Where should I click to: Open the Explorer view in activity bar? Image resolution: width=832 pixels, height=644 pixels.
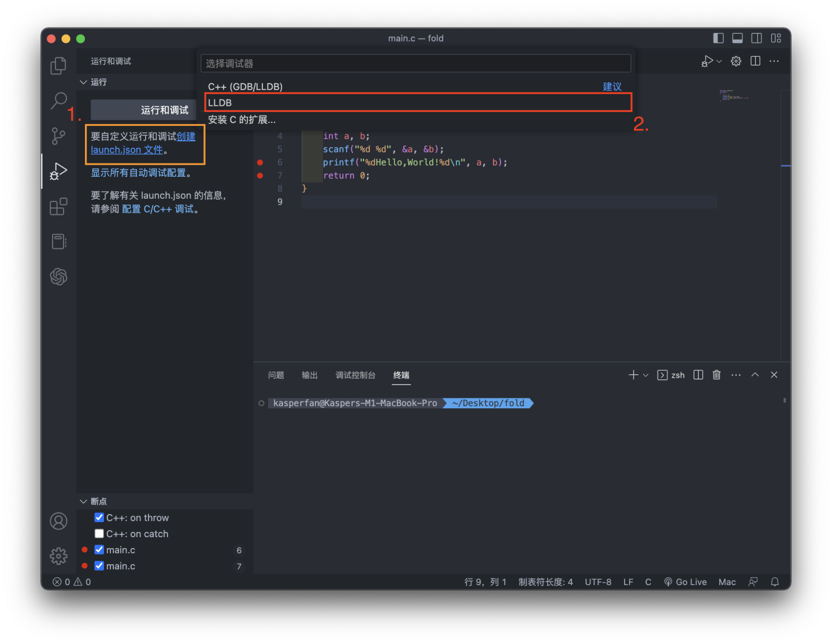(58, 65)
